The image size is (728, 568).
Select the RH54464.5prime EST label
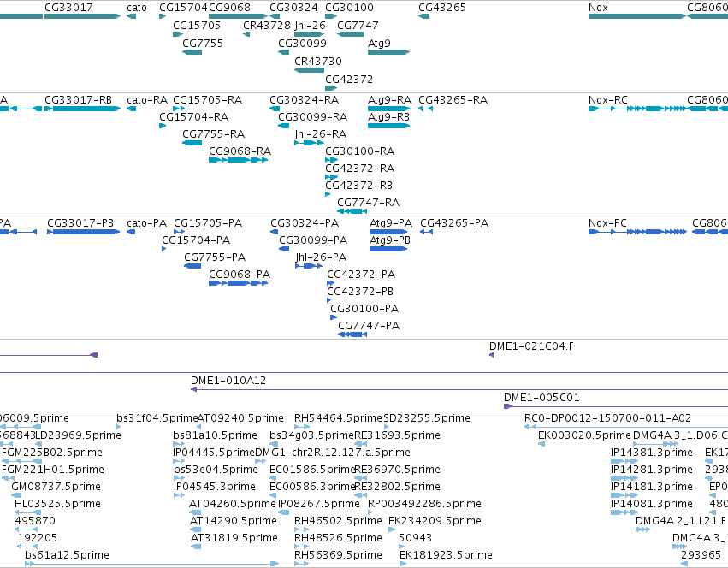338,418
